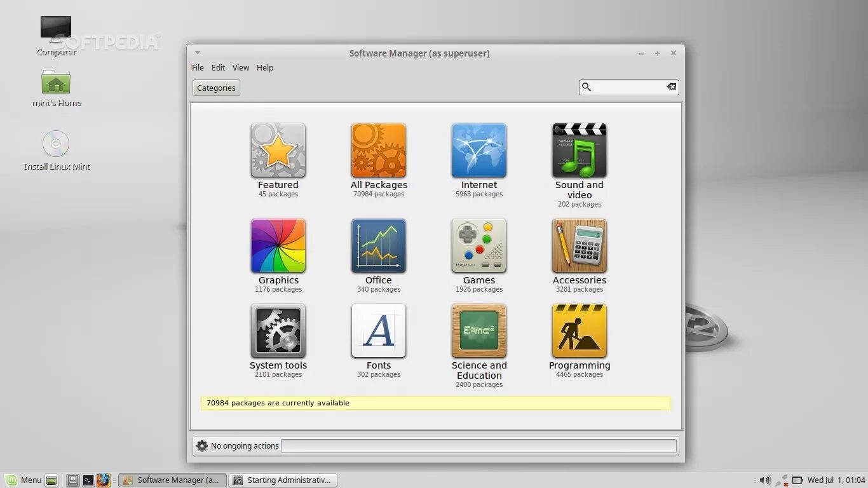Minimize the Software Manager window
This screenshot has height=488, width=868.
coord(642,53)
